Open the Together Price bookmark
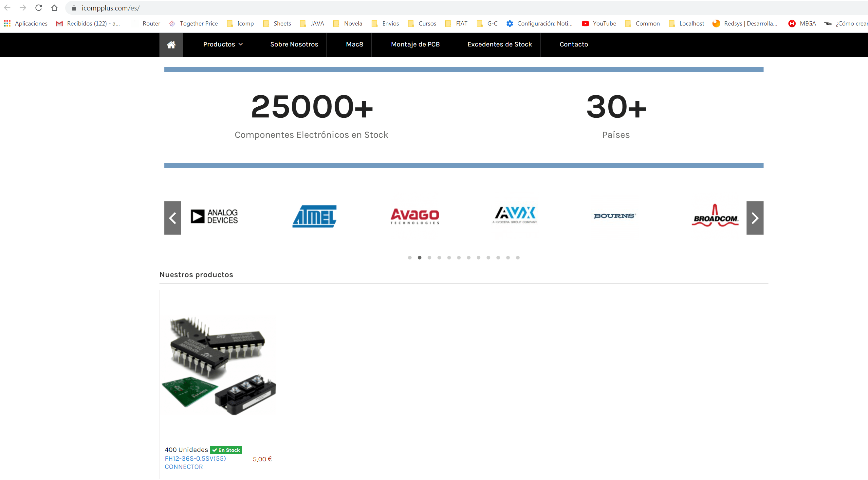Viewport: 868px width, 480px height. 194,23
